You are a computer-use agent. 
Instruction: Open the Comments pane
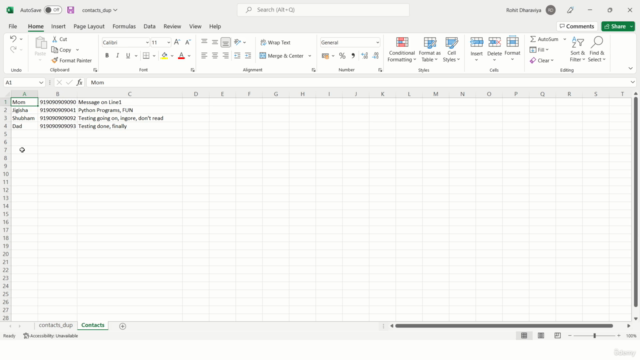click(577, 26)
